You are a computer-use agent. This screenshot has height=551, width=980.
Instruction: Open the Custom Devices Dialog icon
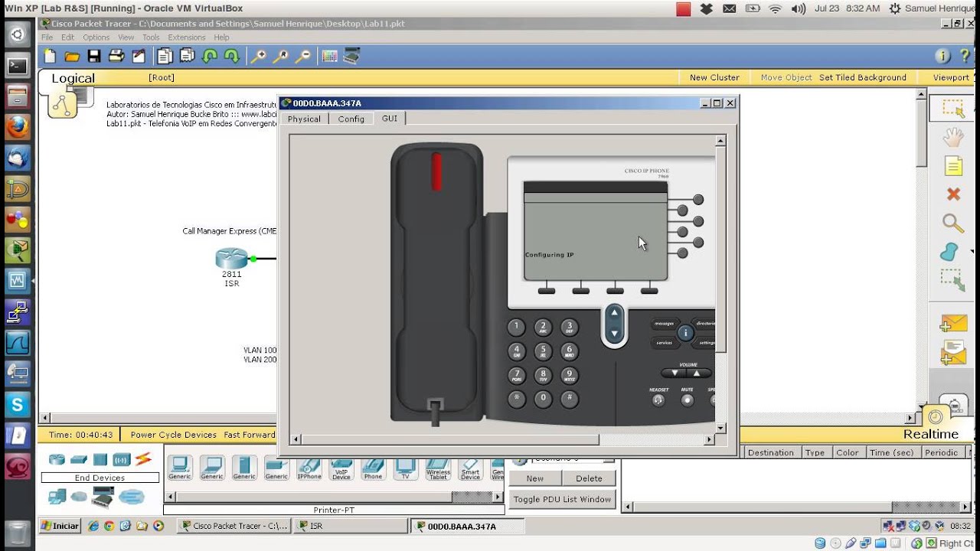pos(351,56)
